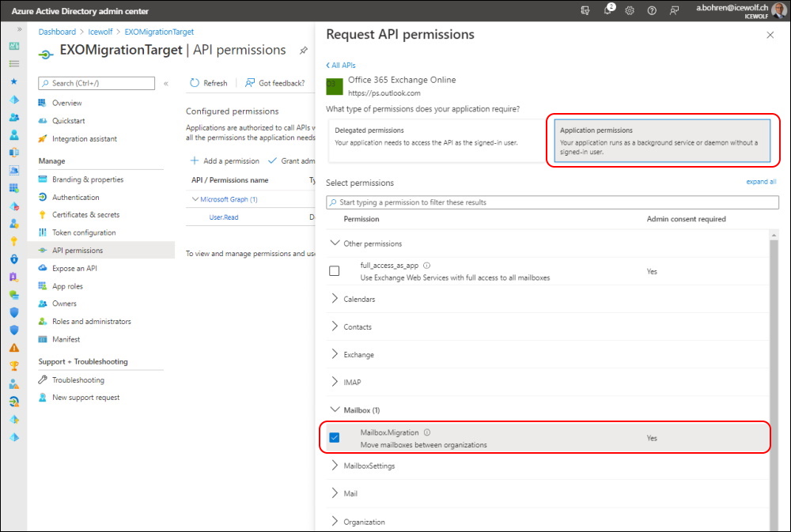Screen dimensions: 791x532
Task: Expand the MailboxSettings permission group
Action: click(x=335, y=466)
